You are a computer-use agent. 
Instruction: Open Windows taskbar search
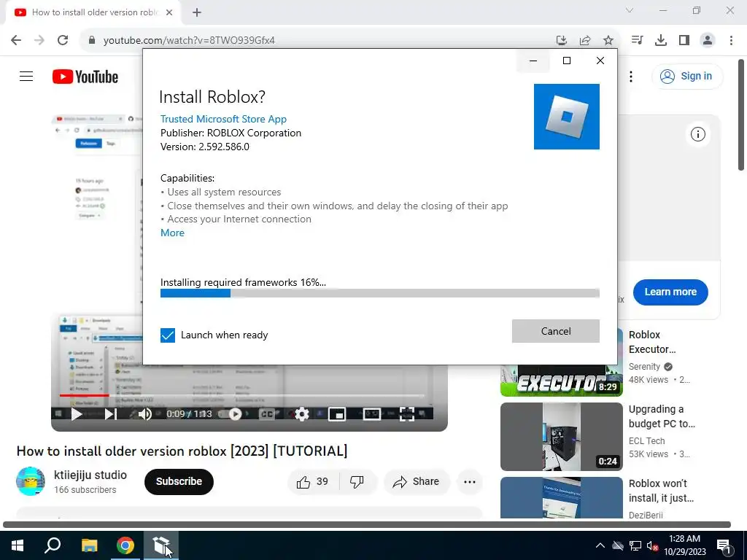(x=53, y=545)
